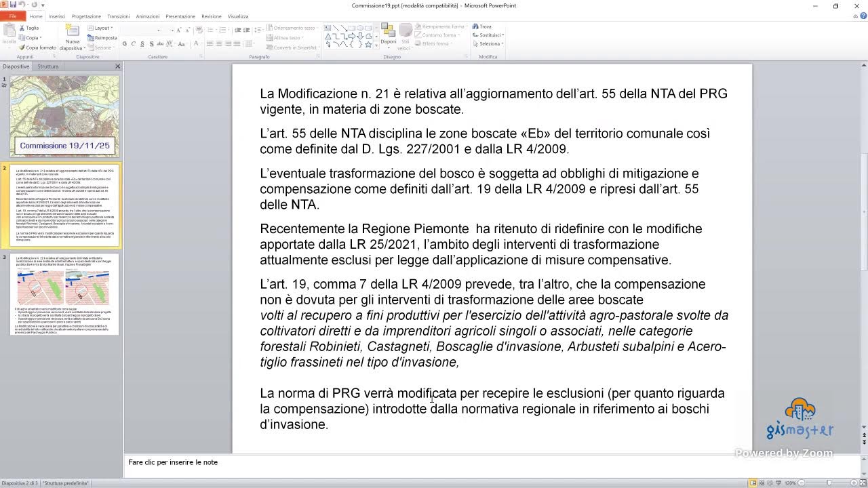
Task: Click the Undo arrow in quick access toolbar
Action: click(x=22, y=5)
